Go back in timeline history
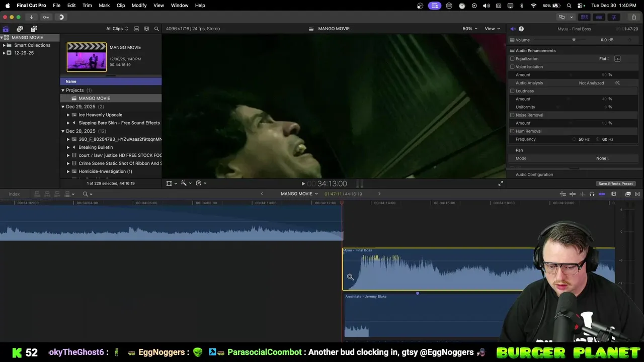Image resolution: width=644 pixels, height=362 pixels. point(262,194)
